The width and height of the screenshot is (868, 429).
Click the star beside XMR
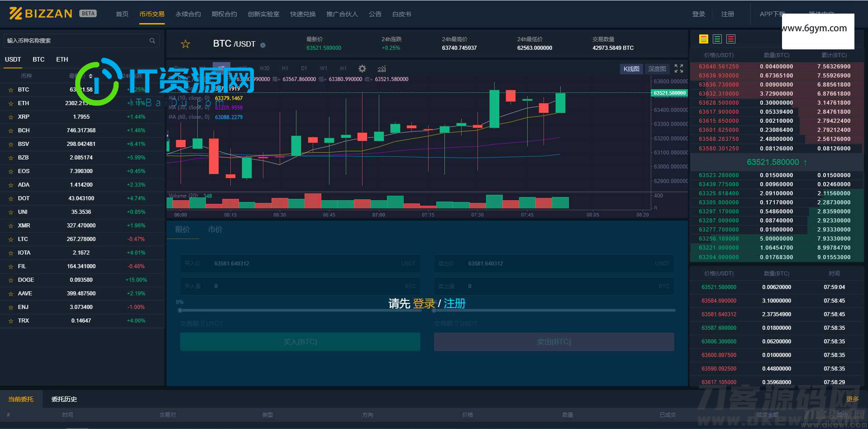tap(11, 226)
